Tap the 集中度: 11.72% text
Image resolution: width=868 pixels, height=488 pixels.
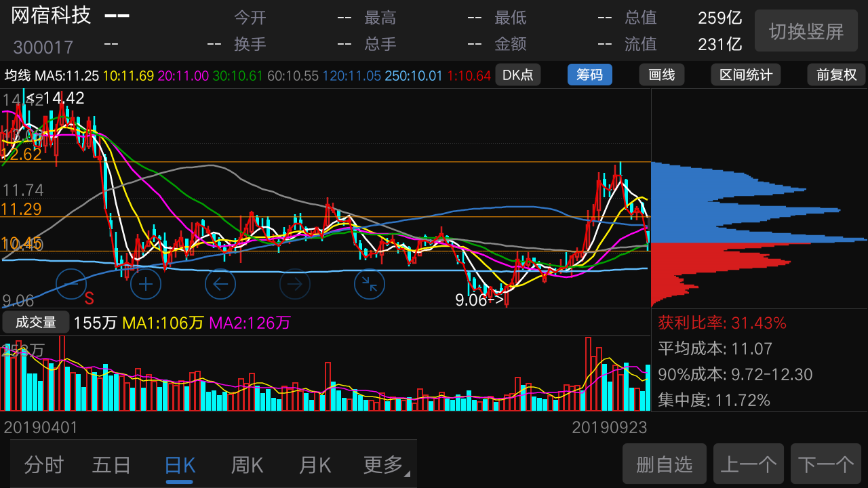(x=714, y=400)
